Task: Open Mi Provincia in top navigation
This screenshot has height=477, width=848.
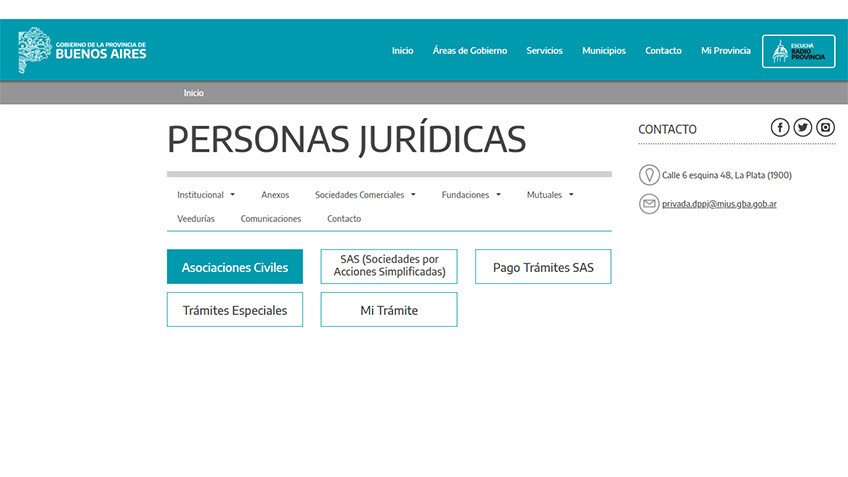Action: [726, 50]
